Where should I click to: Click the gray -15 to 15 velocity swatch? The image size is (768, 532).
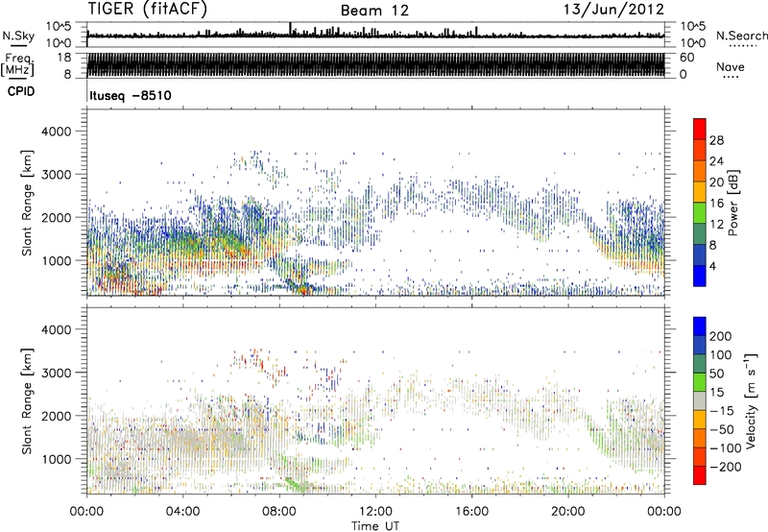pos(700,400)
